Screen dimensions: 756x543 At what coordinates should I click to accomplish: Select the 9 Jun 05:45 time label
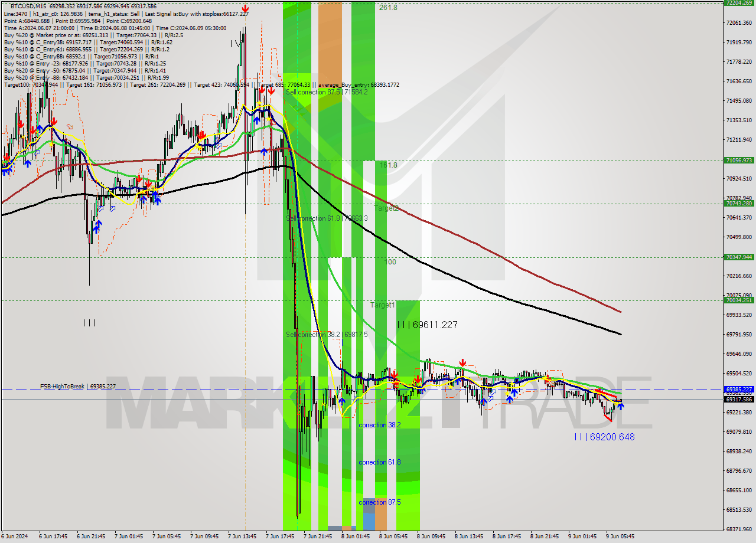click(x=620, y=537)
